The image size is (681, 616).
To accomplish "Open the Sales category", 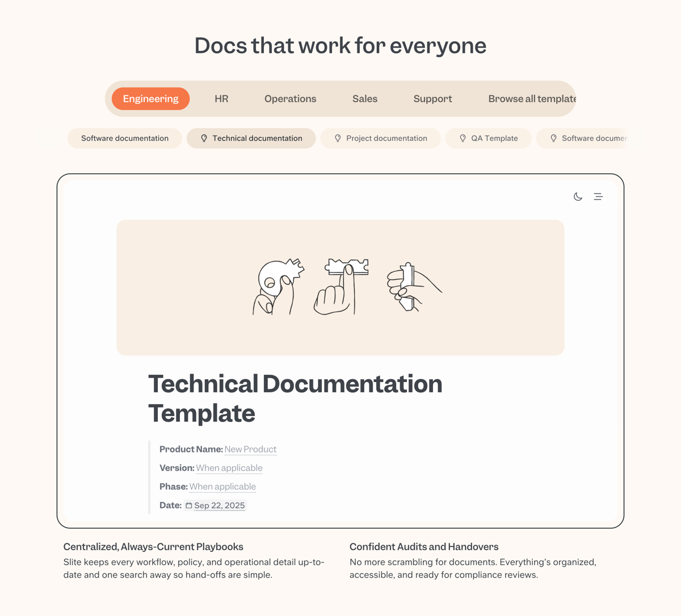I will 364,98.
